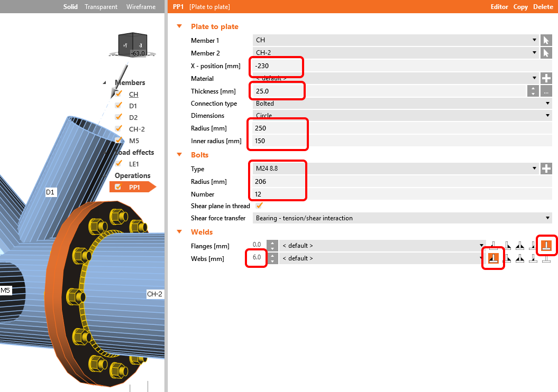The width and height of the screenshot is (558, 392).
Task: Copy the PP1 operation
Action: pos(520,7)
